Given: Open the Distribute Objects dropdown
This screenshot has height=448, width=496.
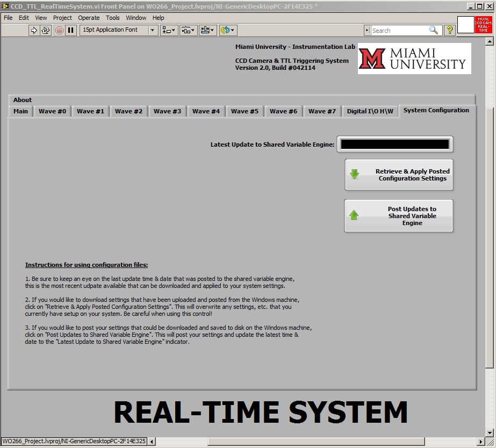Looking at the screenshot, I should (x=188, y=31).
